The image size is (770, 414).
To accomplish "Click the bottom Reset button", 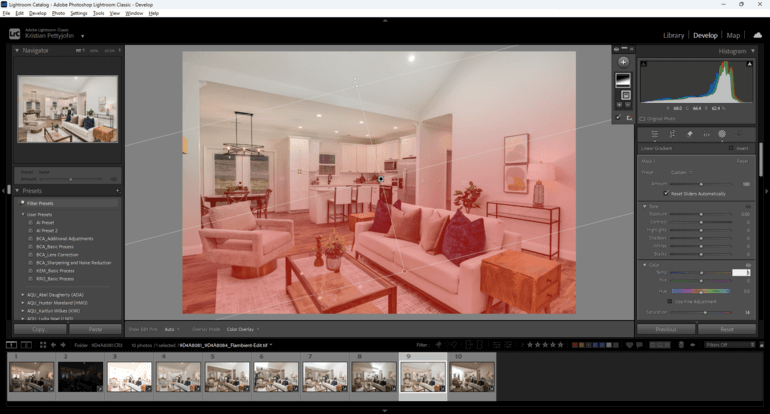I will click(x=727, y=329).
